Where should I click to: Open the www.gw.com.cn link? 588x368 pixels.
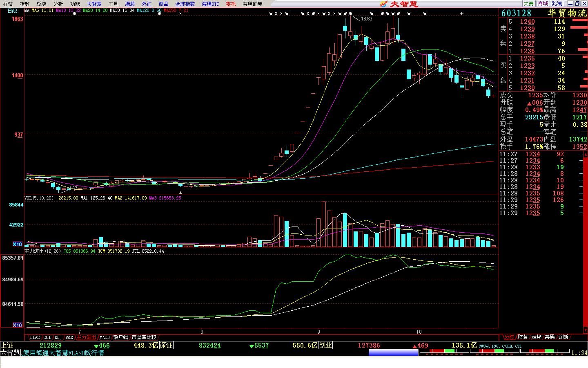(500, 346)
